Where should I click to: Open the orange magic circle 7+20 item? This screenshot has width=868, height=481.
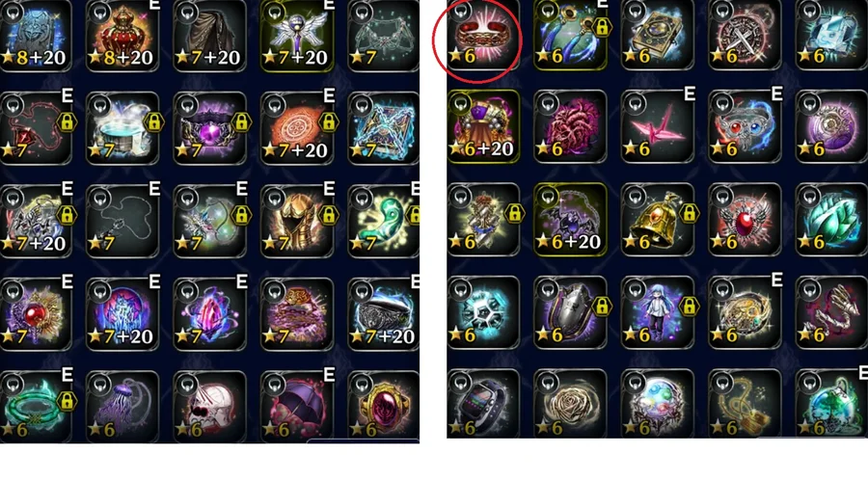(297, 128)
